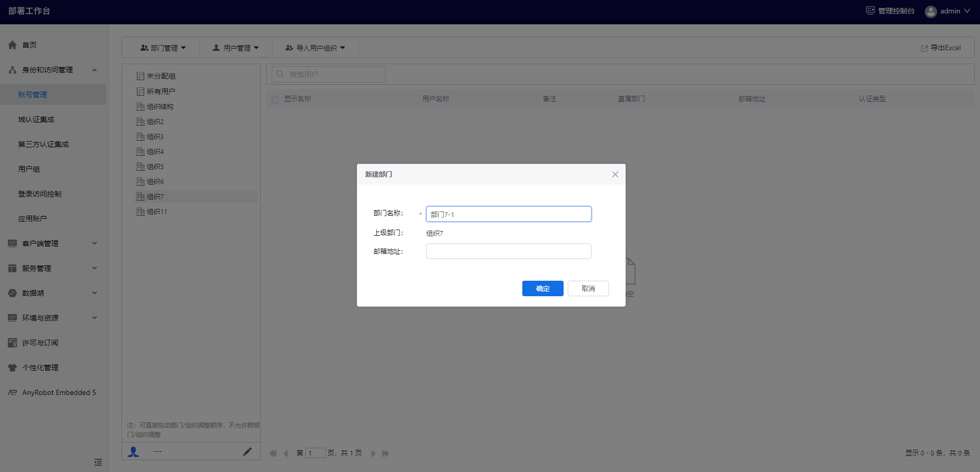Click the 取消 button

588,288
